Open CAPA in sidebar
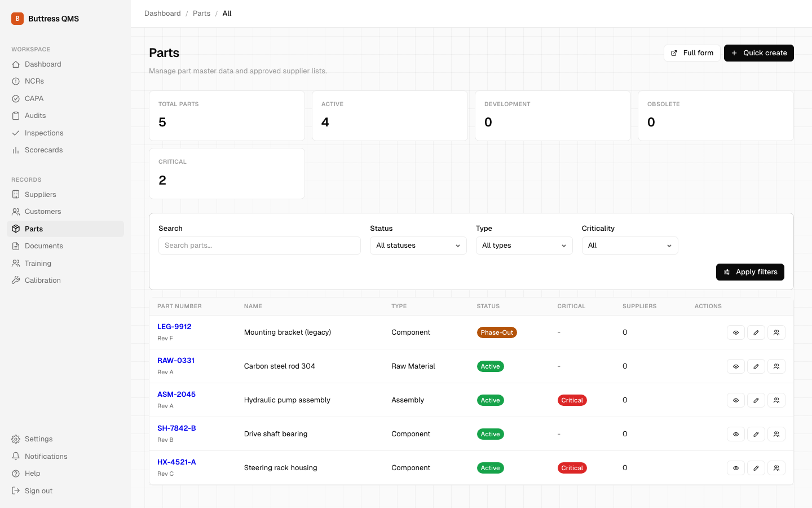This screenshot has height=508, width=812. pos(65,99)
